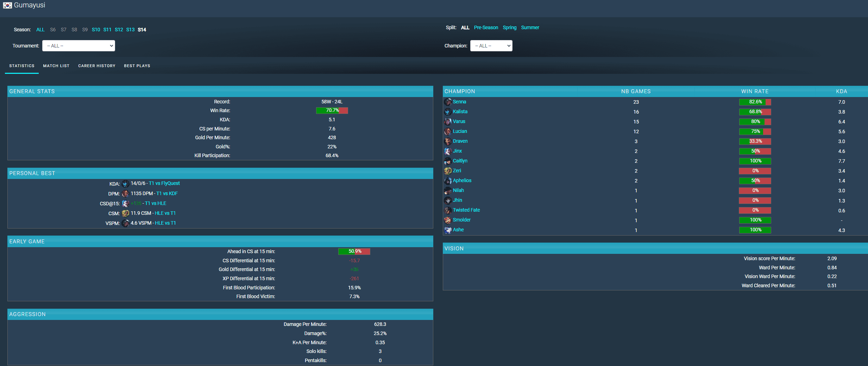Click the Twisted Fate champion icon
Screen dimensions: 868x366
pos(448,210)
